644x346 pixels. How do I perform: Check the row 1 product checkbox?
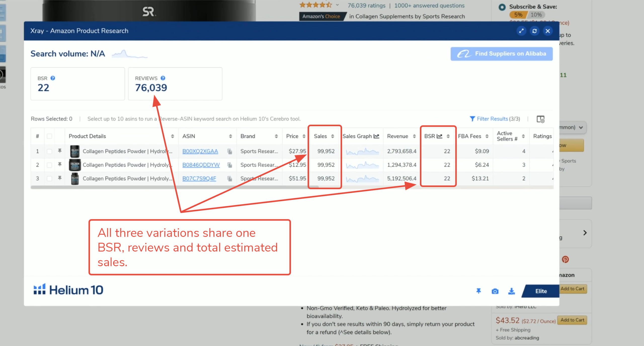click(x=49, y=151)
